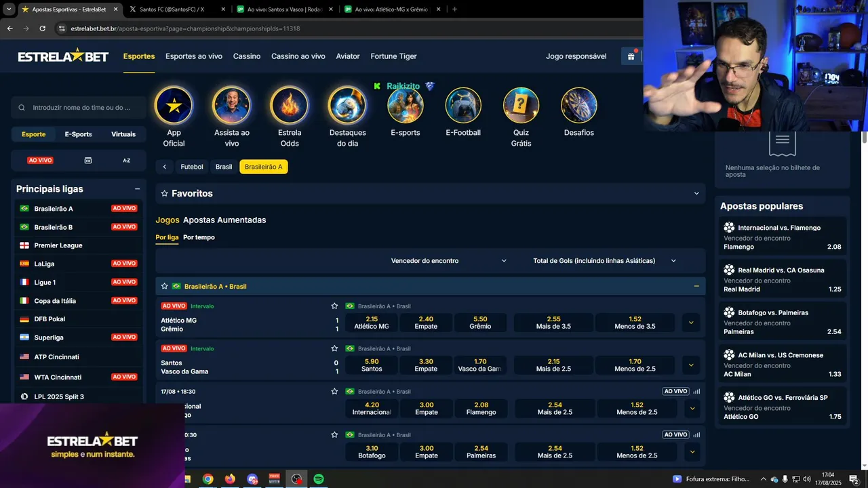The width and height of the screenshot is (868, 488).
Task: Open statistics icon for Internacional match
Action: click(x=696, y=391)
